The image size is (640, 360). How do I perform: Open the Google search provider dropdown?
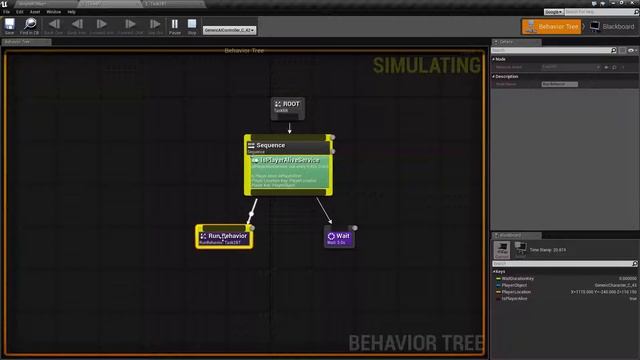pos(553,12)
